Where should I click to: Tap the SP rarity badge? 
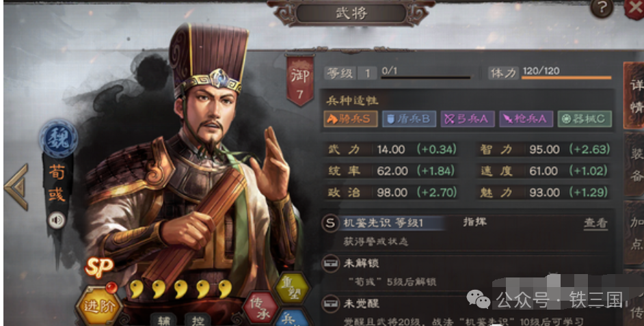click(x=98, y=267)
